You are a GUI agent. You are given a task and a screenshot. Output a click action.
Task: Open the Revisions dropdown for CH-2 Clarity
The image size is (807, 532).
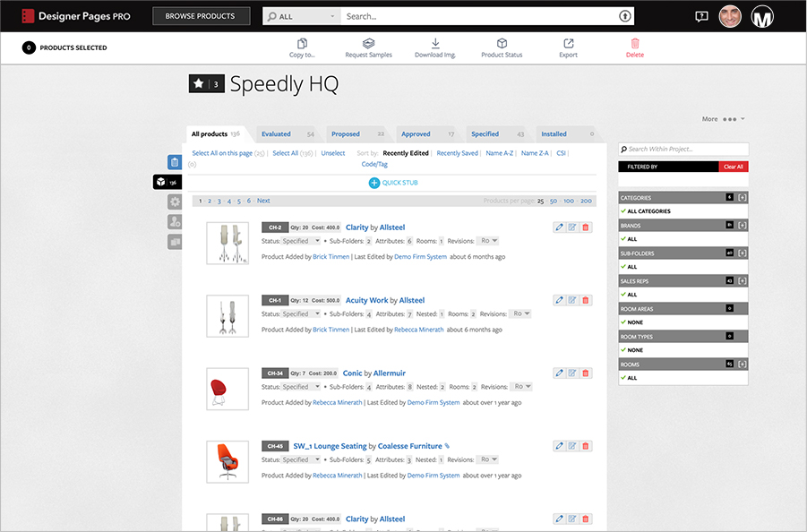[x=488, y=241]
